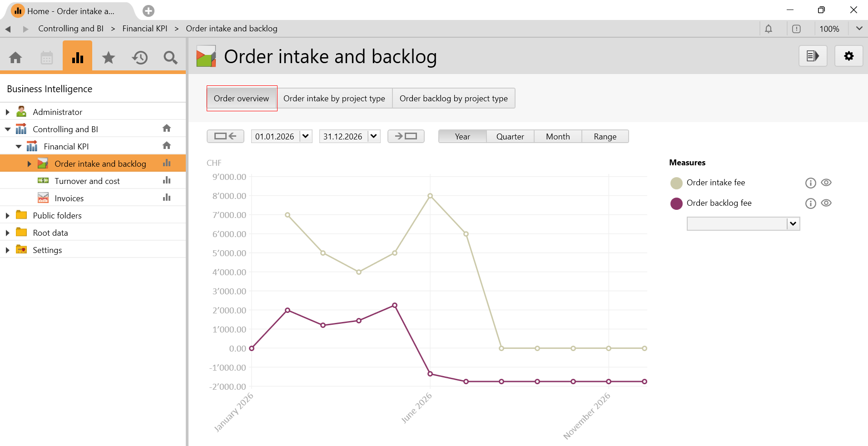Click the side panel toggle icon next to gear
868x446 pixels.
pyautogui.click(x=813, y=56)
